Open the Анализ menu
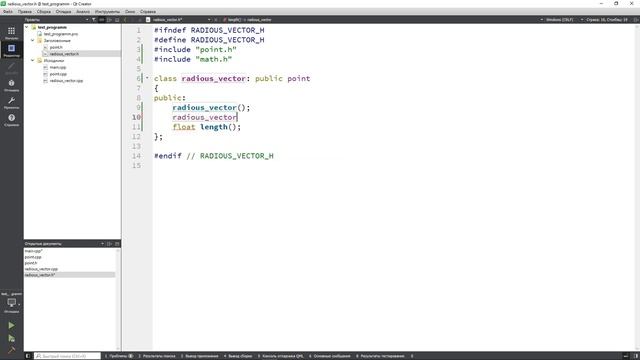Screen dimensions: 640x360 pos(83,12)
